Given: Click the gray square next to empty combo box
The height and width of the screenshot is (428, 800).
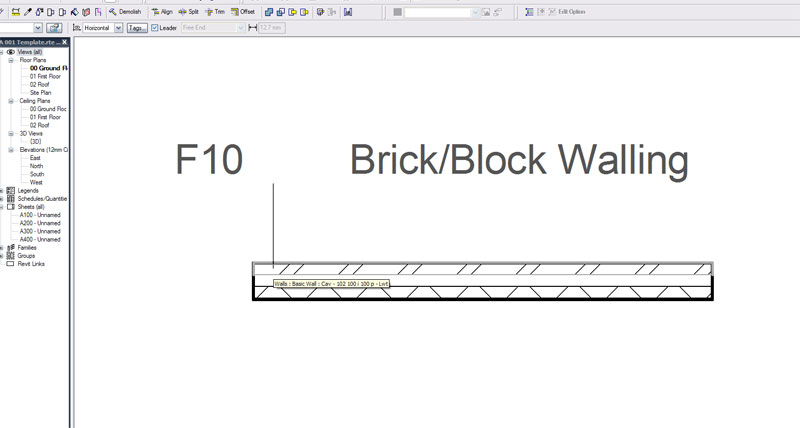Looking at the screenshot, I should point(397,12).
